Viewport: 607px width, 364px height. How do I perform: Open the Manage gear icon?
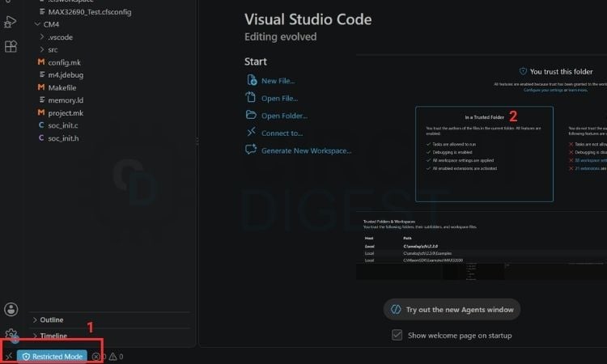[x=11, y=335]
